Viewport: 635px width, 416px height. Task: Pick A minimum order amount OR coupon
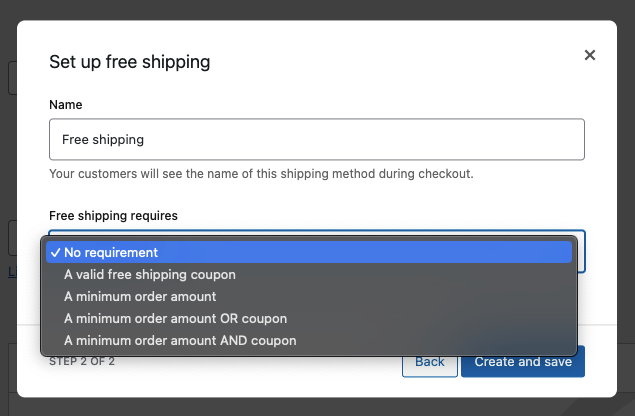coord(175,318)
